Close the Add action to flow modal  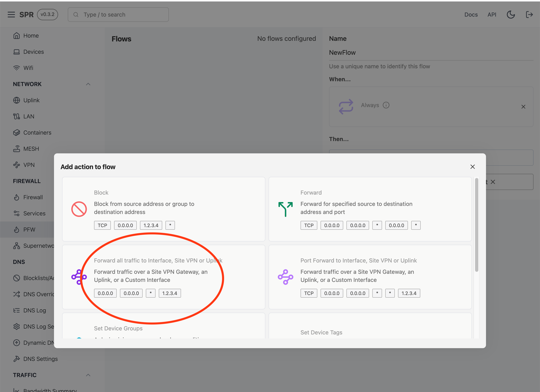(x=473, y=167)
